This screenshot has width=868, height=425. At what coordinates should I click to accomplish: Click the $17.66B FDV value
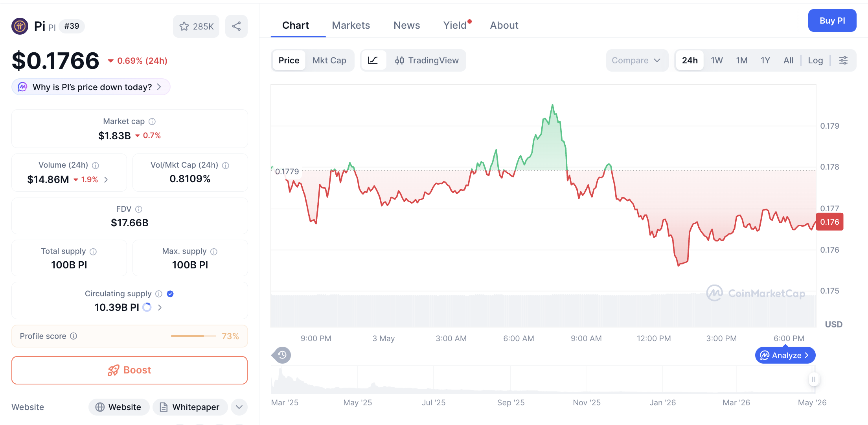(x=130, y=223)
